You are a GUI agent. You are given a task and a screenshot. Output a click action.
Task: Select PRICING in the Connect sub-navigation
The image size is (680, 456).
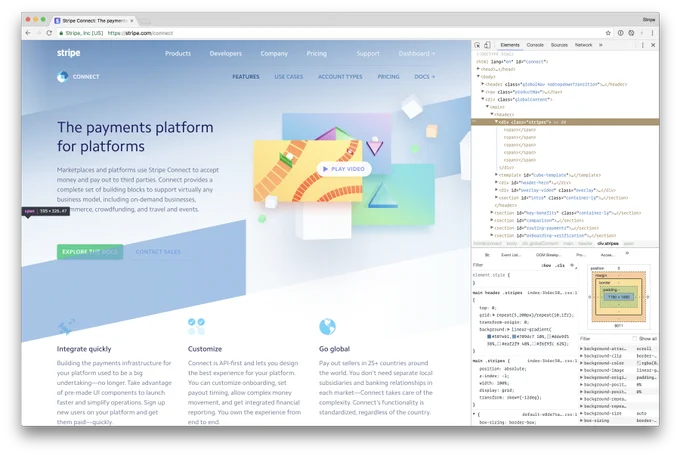click(388, 77)
